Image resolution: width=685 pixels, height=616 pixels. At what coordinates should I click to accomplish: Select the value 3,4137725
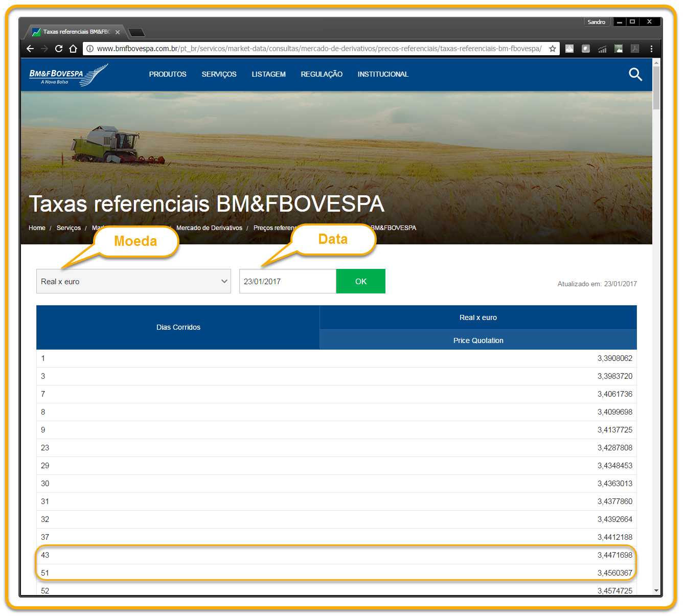click(x=615, y=430)
